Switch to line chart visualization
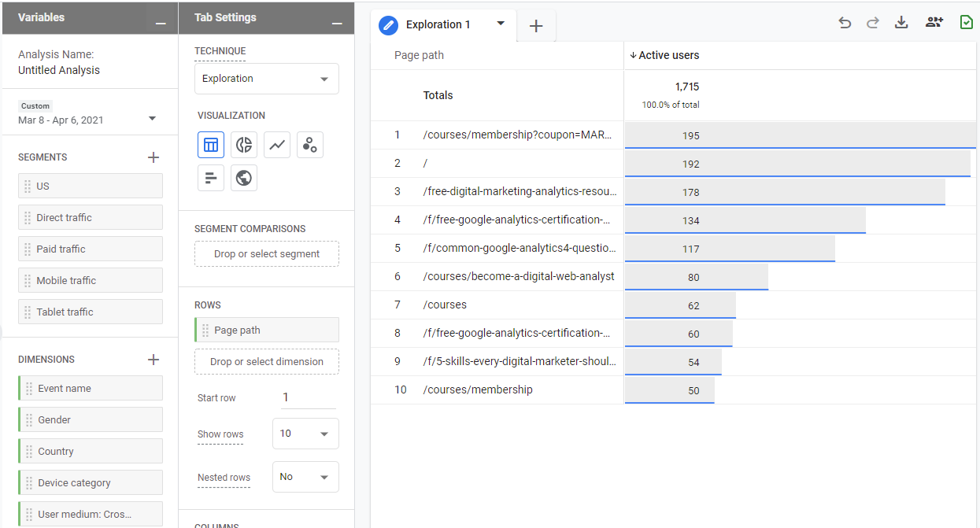Screen dimensions: 980x528 [x=277, y=145]
